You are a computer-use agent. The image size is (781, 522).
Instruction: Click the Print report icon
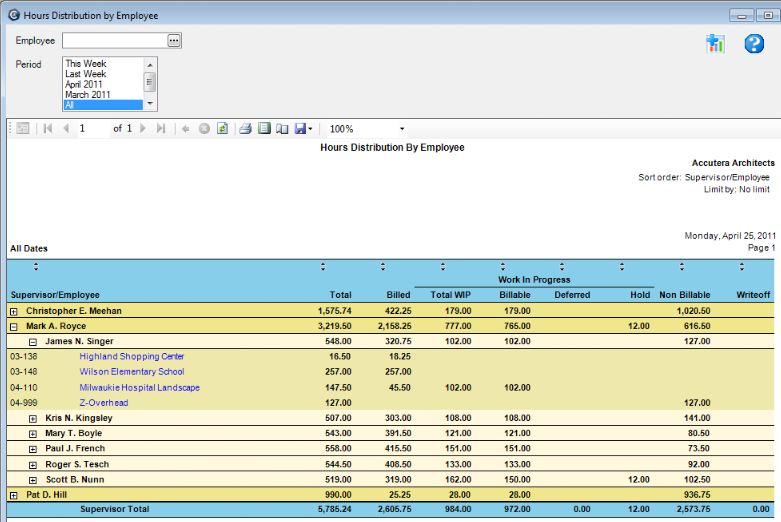(245, 129)
